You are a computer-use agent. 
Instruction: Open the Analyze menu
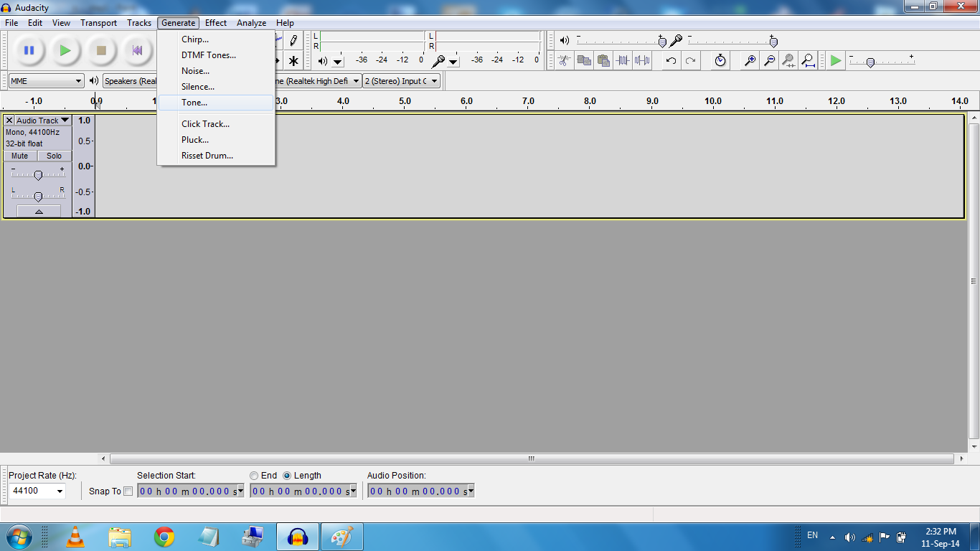pos(252,23)
